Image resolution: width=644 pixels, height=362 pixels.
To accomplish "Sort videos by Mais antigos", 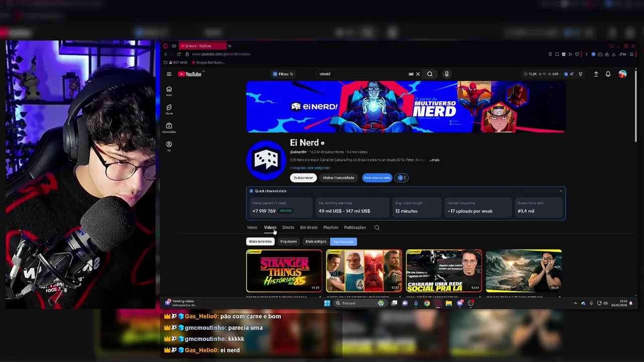I will [316, 241].
